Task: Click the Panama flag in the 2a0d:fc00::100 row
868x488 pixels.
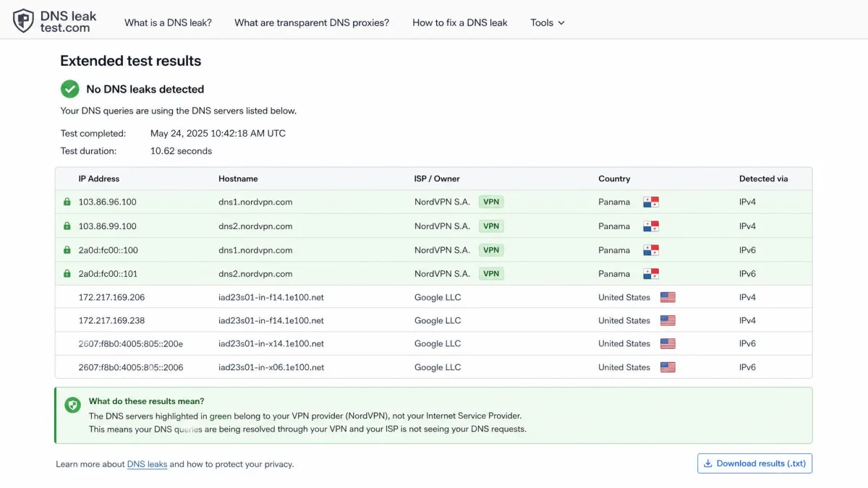Action: [x=651, y=250]
